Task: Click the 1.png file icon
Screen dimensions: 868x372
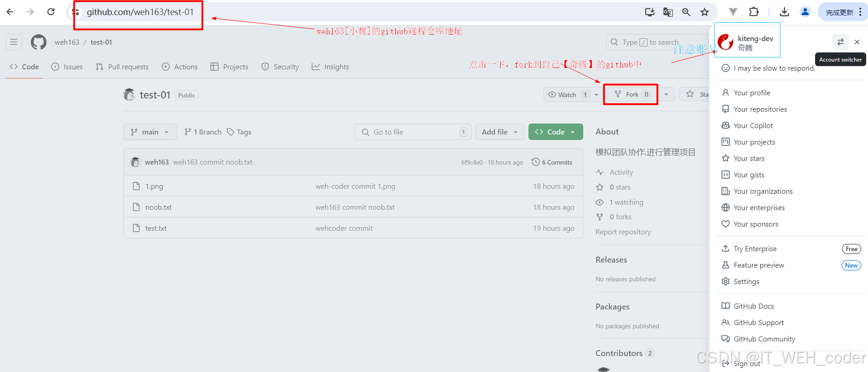Action: [x=136, y=186]
